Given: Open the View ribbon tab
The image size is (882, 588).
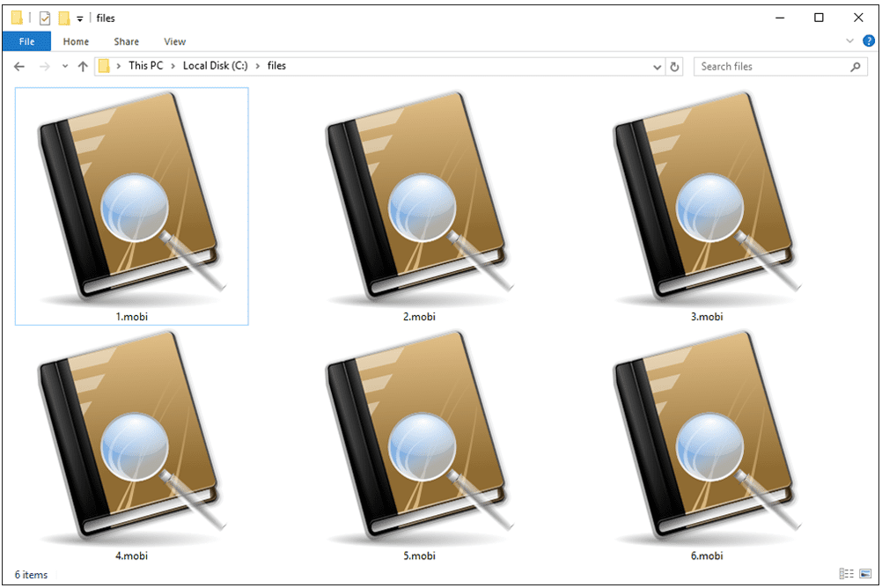Looking at the screenshot, I should (173, 41).
